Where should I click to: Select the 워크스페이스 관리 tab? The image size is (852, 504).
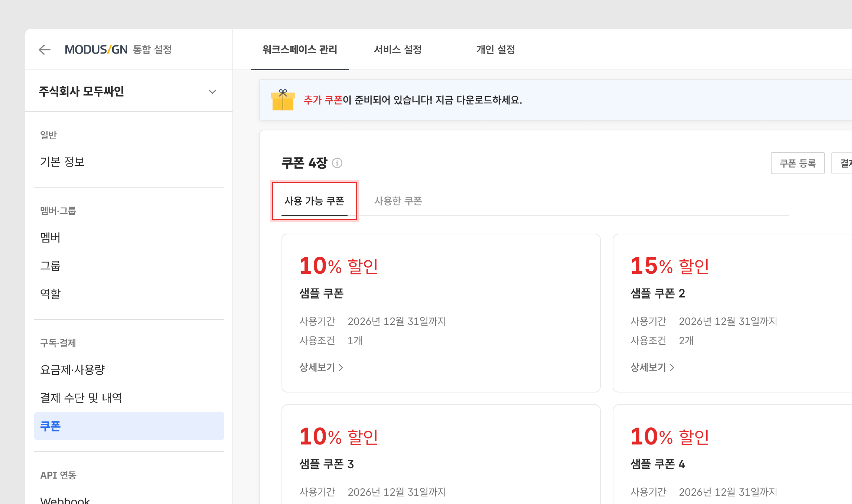[x=300, y=50]
